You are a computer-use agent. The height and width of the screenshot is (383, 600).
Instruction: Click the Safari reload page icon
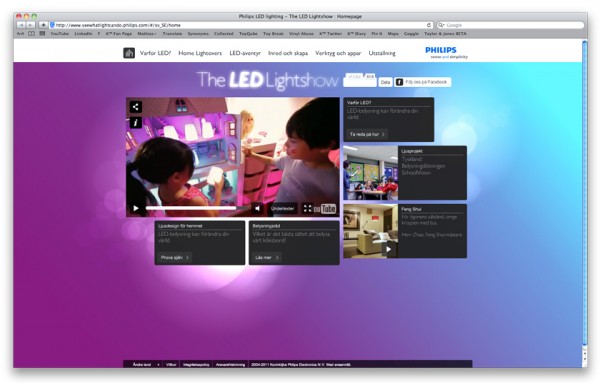point(429,25)
